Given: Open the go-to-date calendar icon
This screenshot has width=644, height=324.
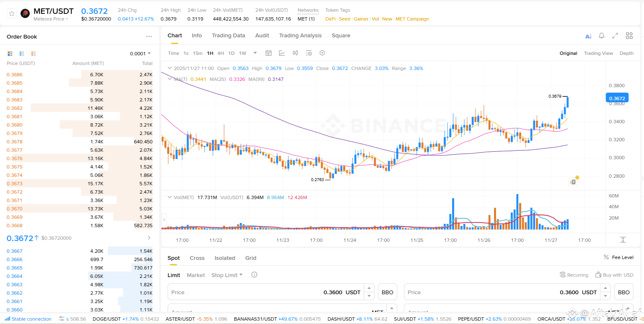Looking at the screenshot, I should click(x=269, y=53).
